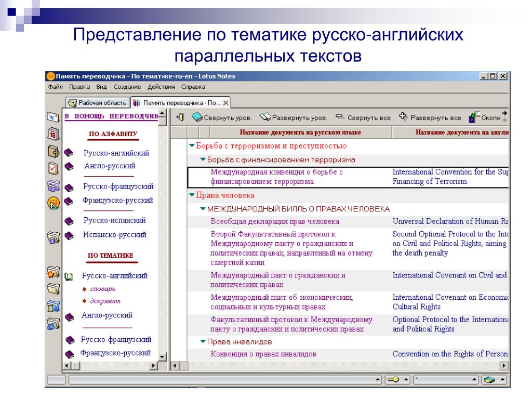
Task: Click the В ПОМОЩЬ ПЕРЕВОДЧИКУ heading
Action: 111,116
